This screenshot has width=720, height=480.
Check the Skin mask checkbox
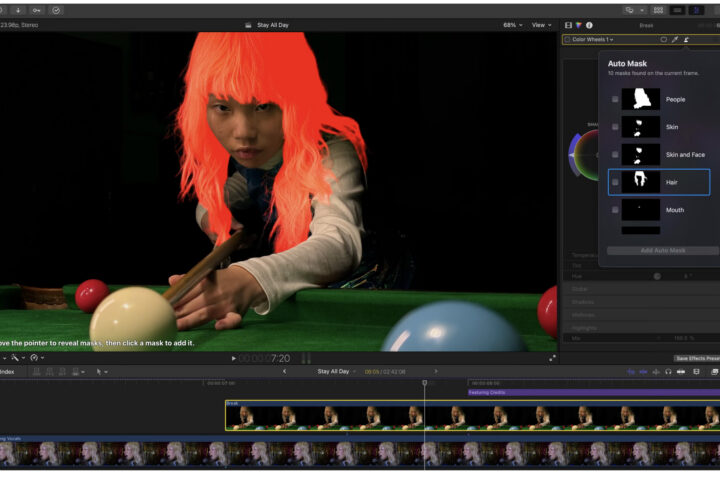[615, 127]
